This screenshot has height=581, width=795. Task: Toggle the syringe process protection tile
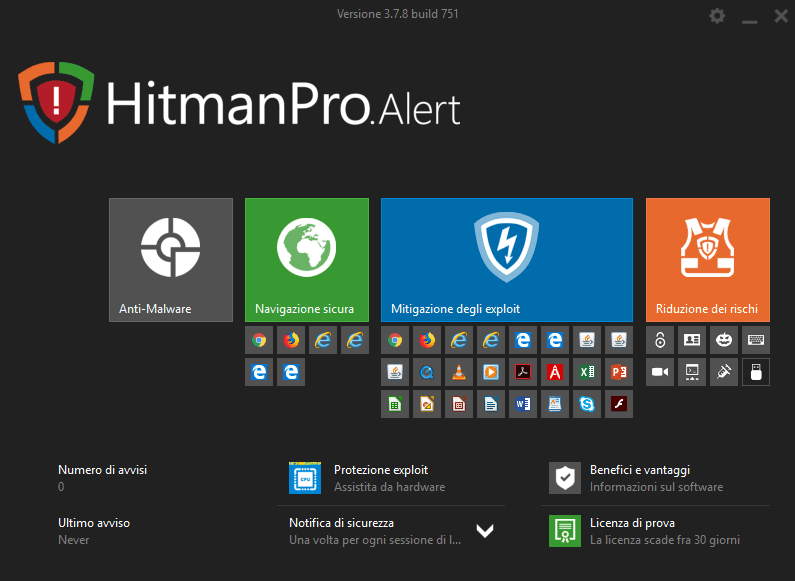[724, 372]
